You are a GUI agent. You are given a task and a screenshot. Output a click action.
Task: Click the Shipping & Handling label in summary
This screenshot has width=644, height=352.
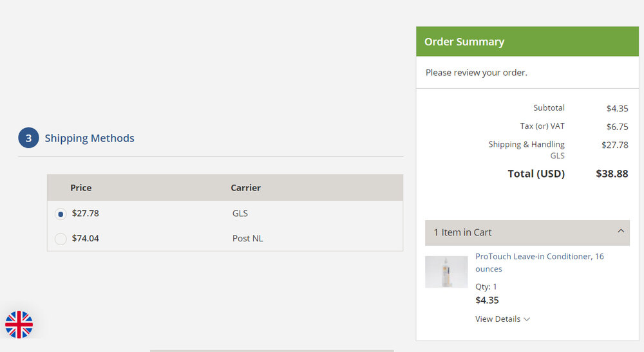(526, 145)
